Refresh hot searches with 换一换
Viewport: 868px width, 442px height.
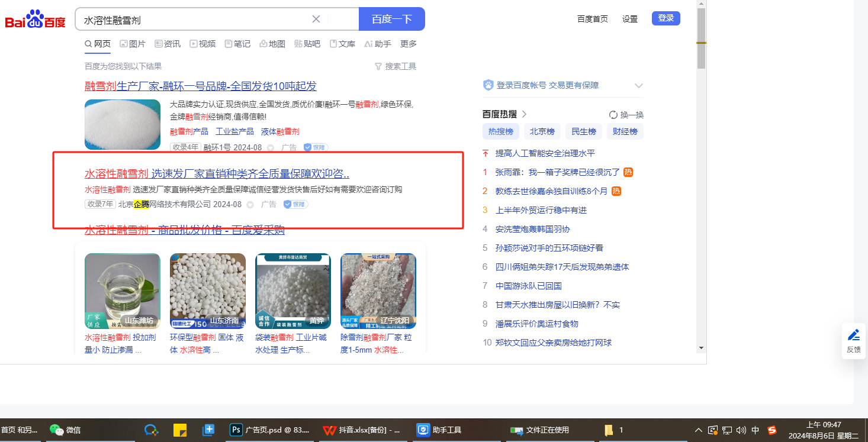coord(626,115)
